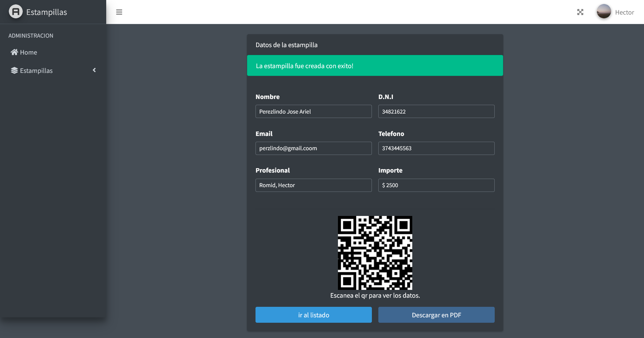The height and width of the screenshot is (338, 644).
Task: Click the Hector username
Action: click(x=624, y=13)
